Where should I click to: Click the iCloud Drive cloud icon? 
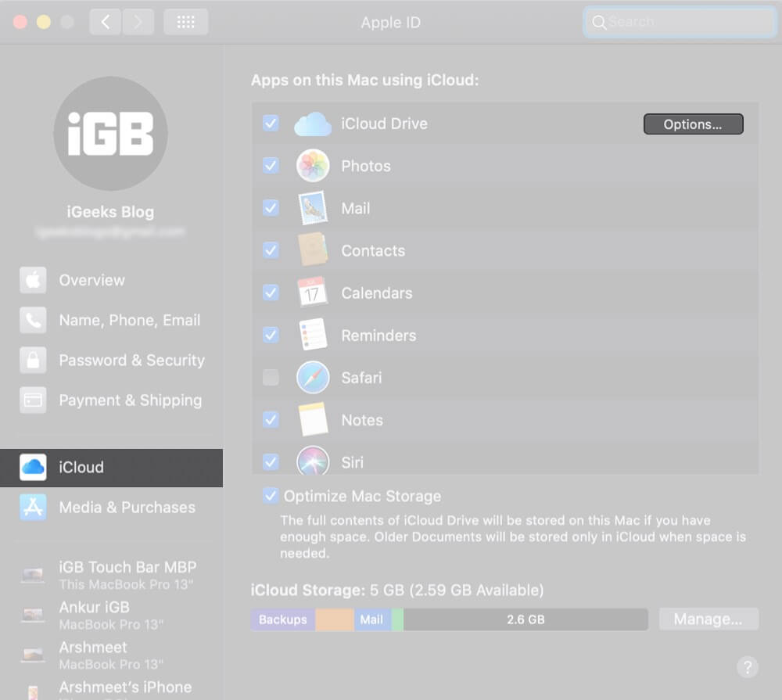tap(313, 124)
